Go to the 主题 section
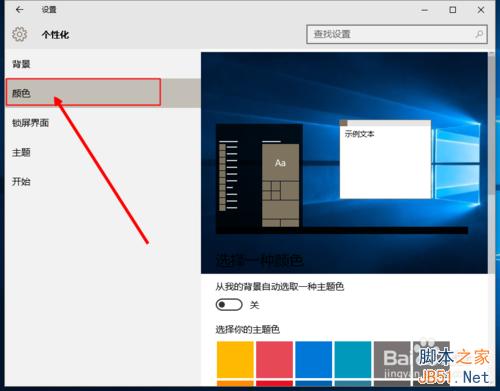 tap(21, 152)
